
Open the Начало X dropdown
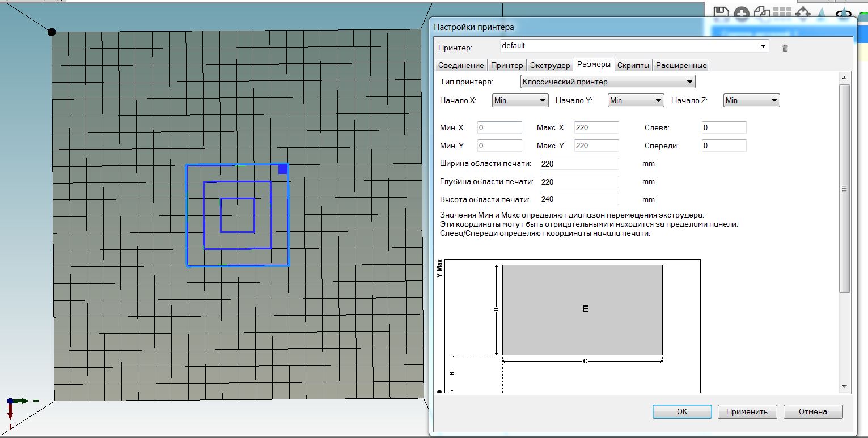[x=543, y=101]
